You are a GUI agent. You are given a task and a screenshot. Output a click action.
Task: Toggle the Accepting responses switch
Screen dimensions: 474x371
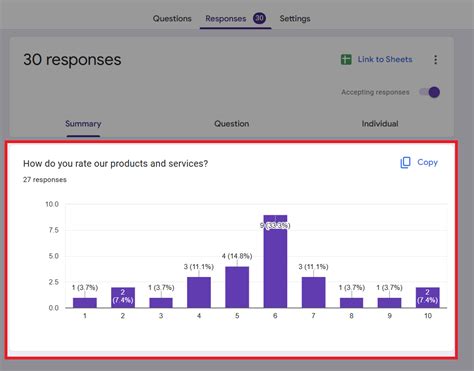[x=430, y=92]
